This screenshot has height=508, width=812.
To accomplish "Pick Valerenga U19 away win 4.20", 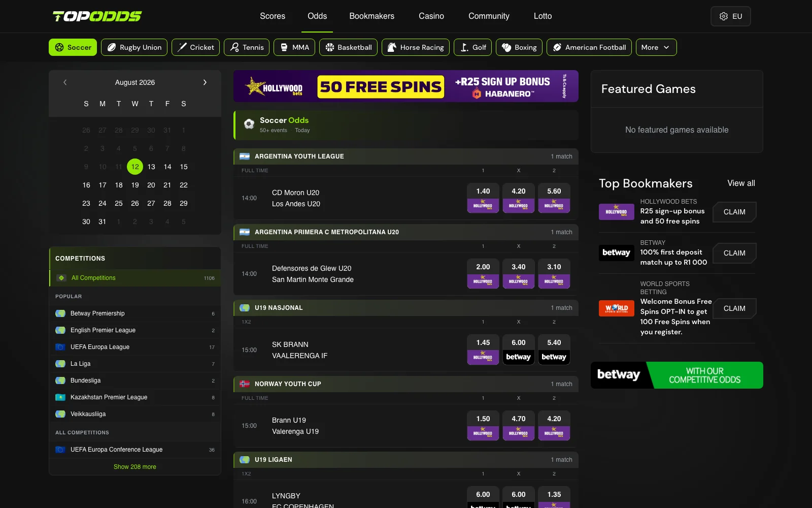I will tap(554, 426).
